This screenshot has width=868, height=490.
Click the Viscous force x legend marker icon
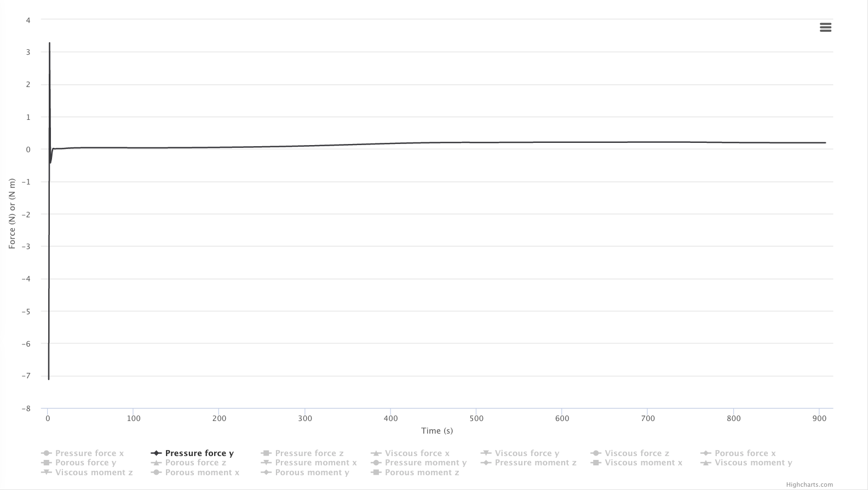[376, 453]
